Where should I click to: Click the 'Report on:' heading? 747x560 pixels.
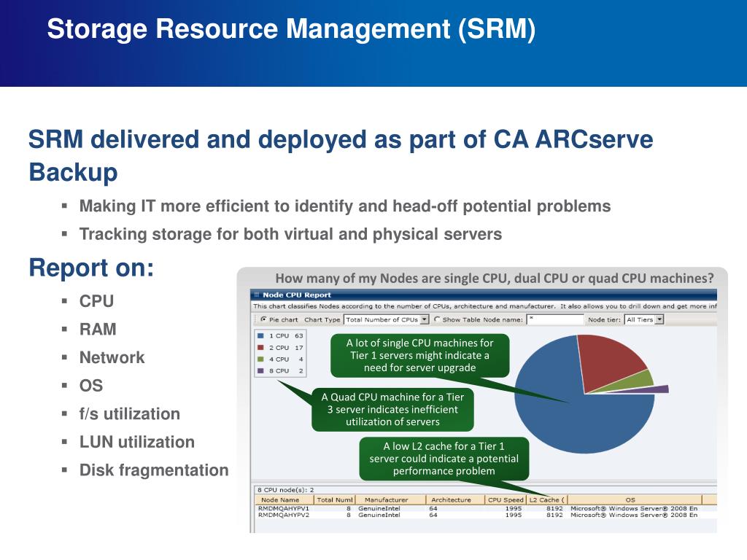coord(91,268)
